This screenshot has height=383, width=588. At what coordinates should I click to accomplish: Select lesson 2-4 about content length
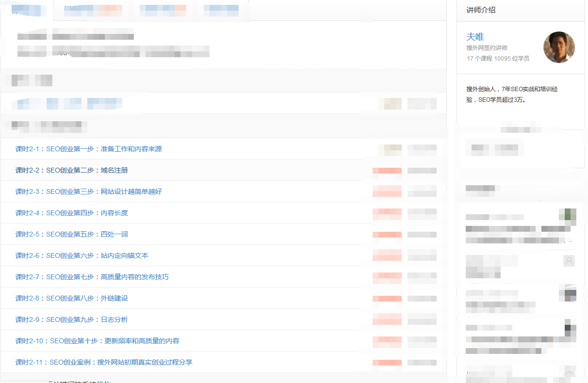point(71,213)
